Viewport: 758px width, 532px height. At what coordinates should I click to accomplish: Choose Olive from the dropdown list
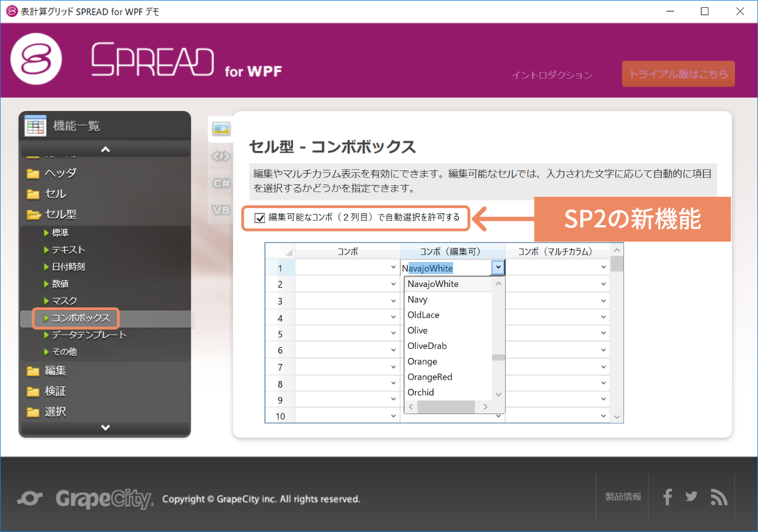pos(448,331)
